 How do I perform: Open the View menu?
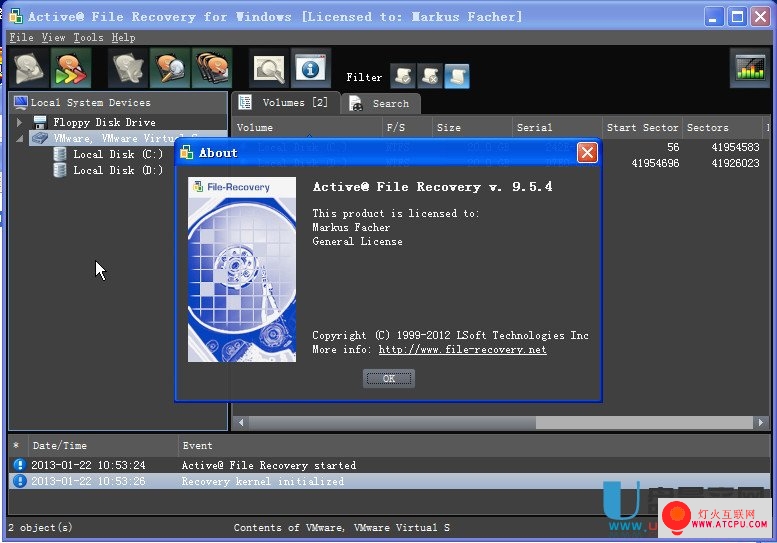click(54, 37)
